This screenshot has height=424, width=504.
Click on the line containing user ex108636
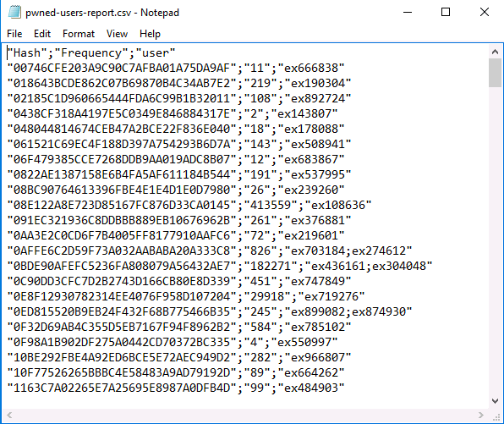189,205
